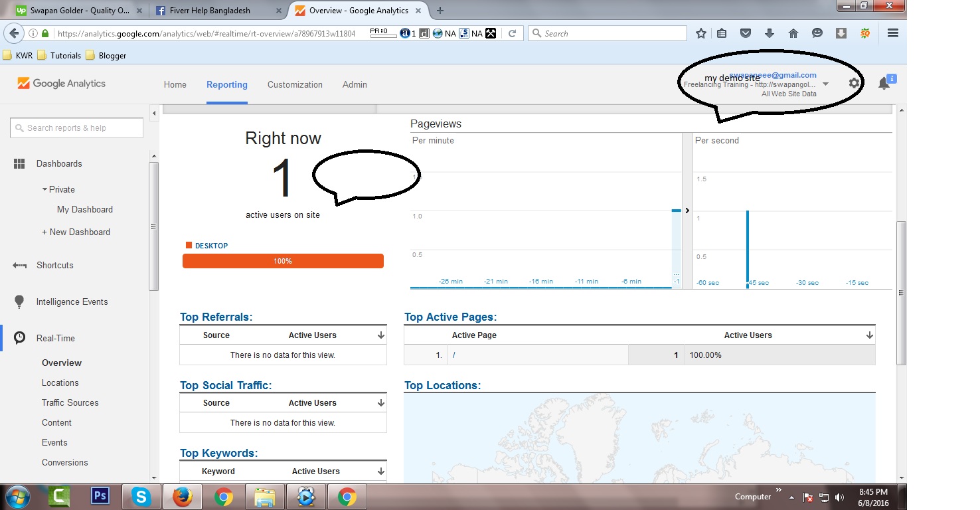Image resolution: width=980 pixels, height=510 pixels.
Task: Open Locations under Real-Time
Action: coord(60,382)
